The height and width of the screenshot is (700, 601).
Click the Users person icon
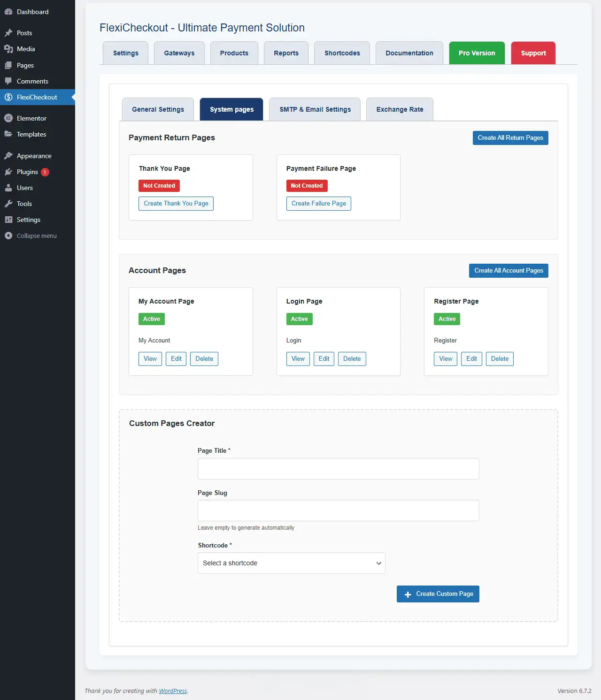pos(8,188)
